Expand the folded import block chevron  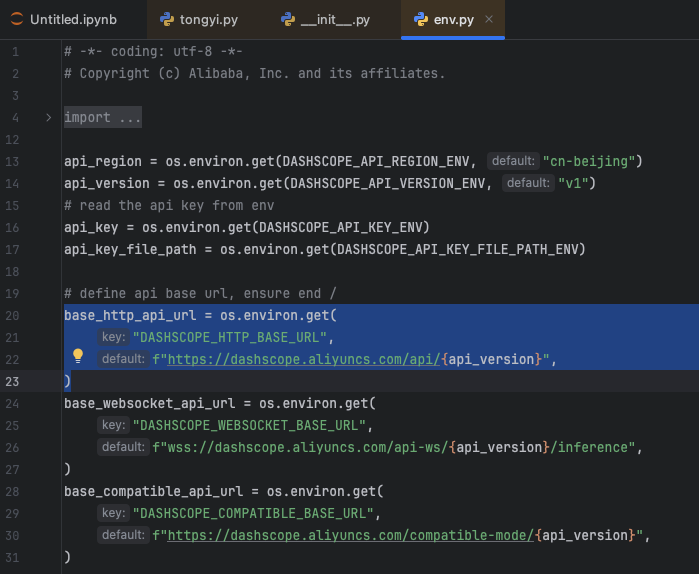point(48,118)
